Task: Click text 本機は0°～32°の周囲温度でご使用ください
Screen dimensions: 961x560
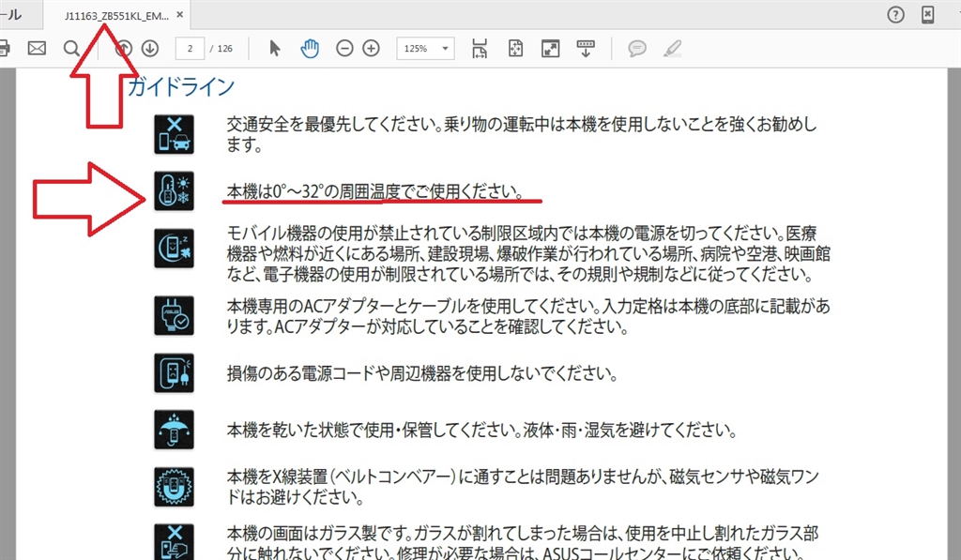Action: 375,191
